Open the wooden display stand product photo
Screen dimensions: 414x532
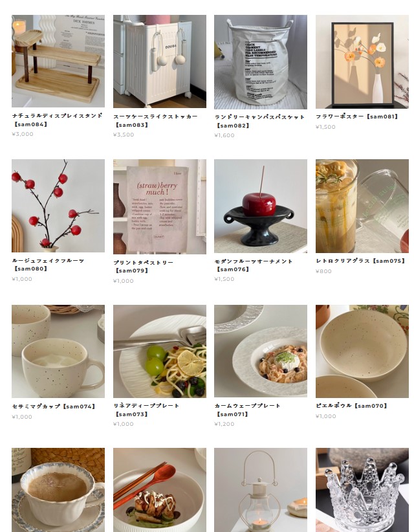tap(58, 61)
